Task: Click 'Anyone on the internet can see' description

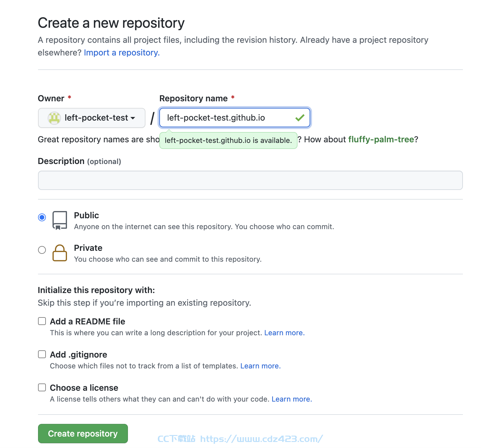Action: coord(204,227)
